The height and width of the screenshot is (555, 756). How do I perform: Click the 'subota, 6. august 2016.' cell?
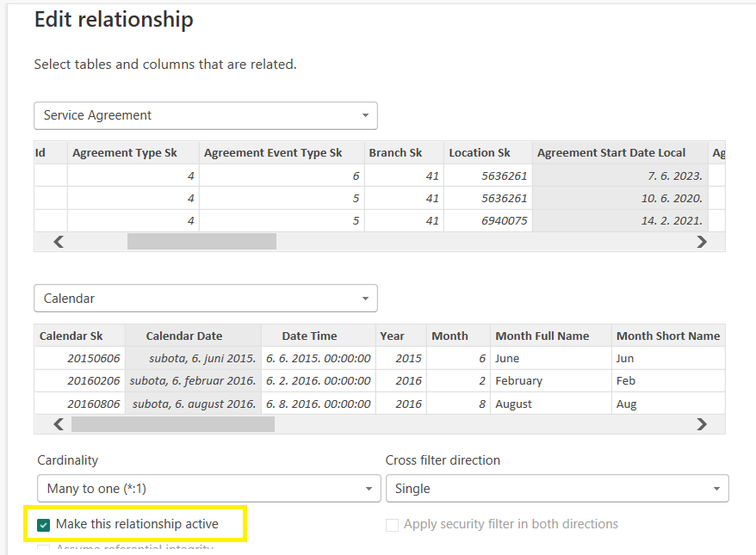(193, 404)
